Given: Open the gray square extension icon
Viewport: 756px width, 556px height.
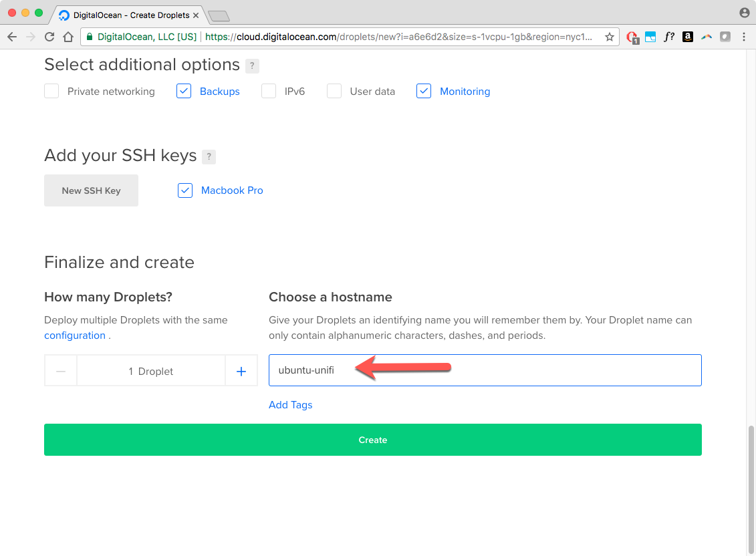Looking at the screenshot, I should (725, 37).
